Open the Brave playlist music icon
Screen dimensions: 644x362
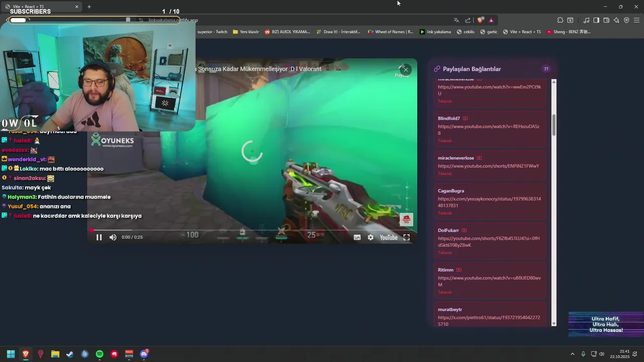click(586, 20)
